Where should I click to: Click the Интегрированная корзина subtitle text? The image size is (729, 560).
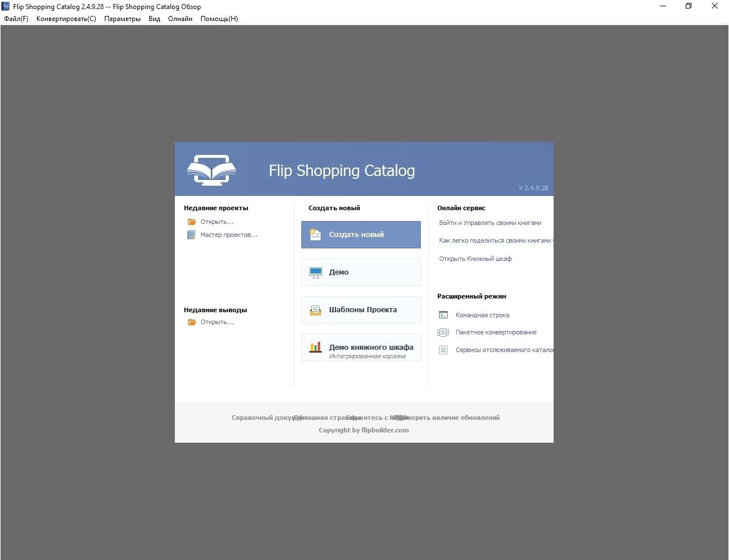(367, 356)
